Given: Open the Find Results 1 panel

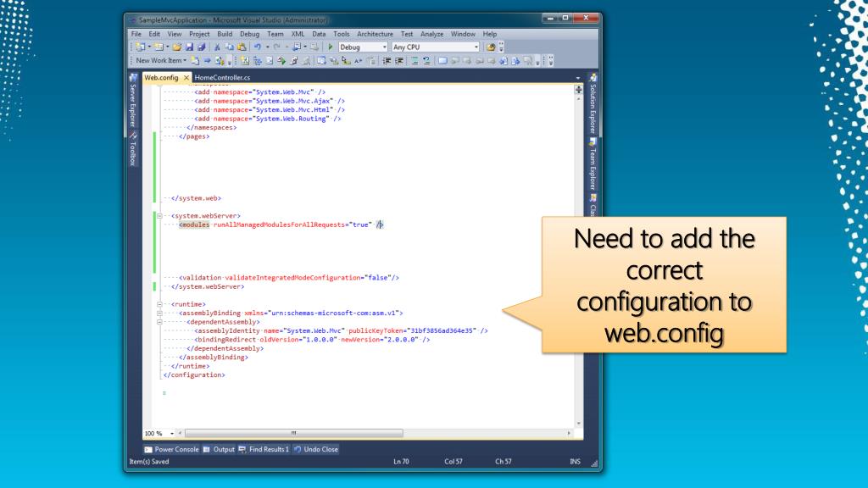Looking at the screenshot, I should (264, 449).
